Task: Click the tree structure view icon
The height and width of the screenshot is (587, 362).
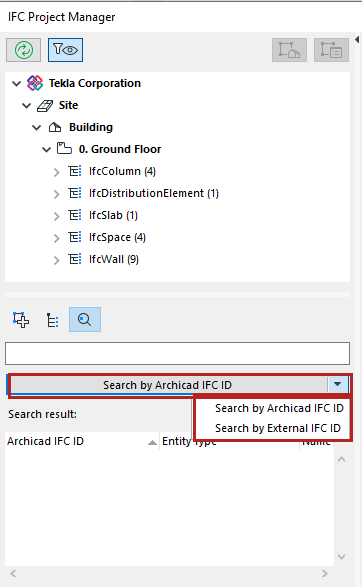Action: (52, 320)
